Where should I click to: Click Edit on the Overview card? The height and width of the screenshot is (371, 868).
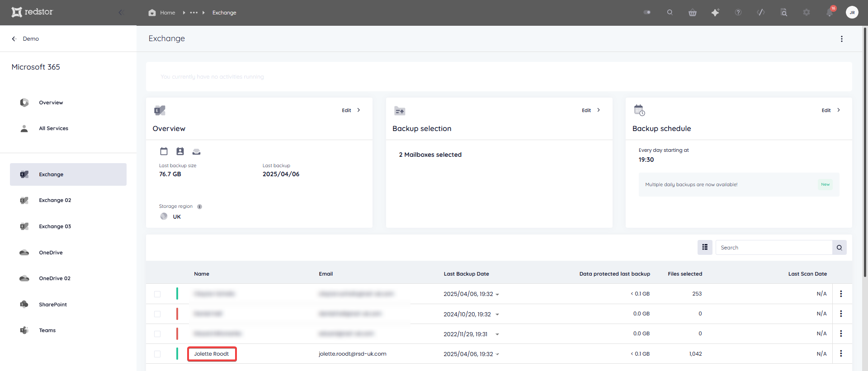click(x=351, y=110)
